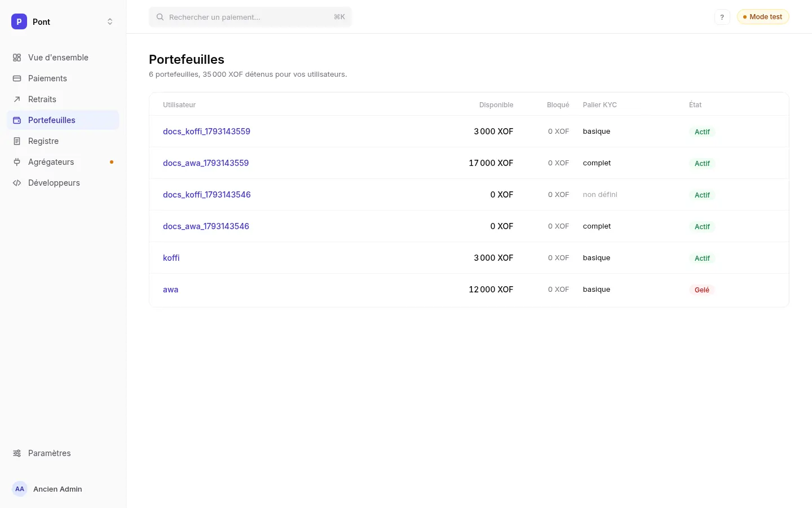Open Paramètres at the sidebar bottom
Screen dimensions: 812x508
point(63,453)
